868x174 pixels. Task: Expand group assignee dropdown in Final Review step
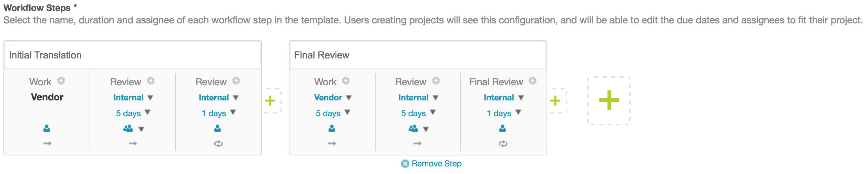(x=426, y=129)
